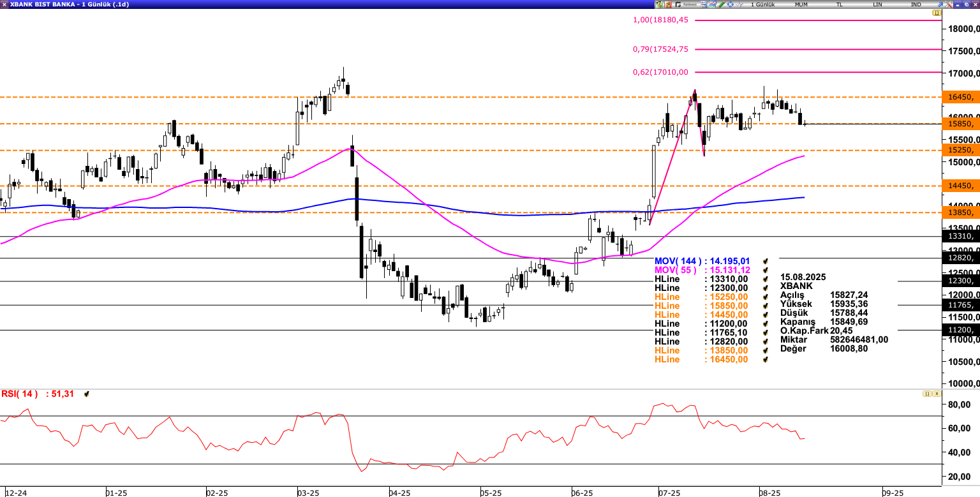The width and height of the screenshot is (980, 497).
Task: Click the blue four-arrow move icon
Action: click(730, 4)
